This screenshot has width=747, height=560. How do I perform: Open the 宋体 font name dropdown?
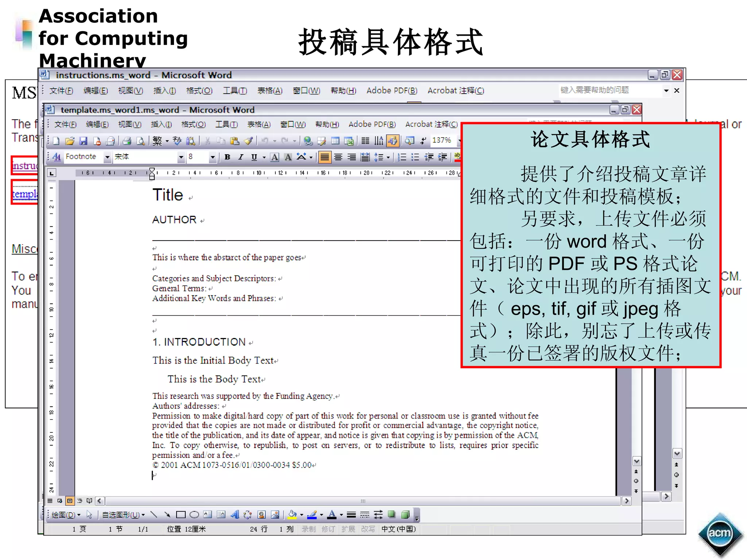(181, 157)
